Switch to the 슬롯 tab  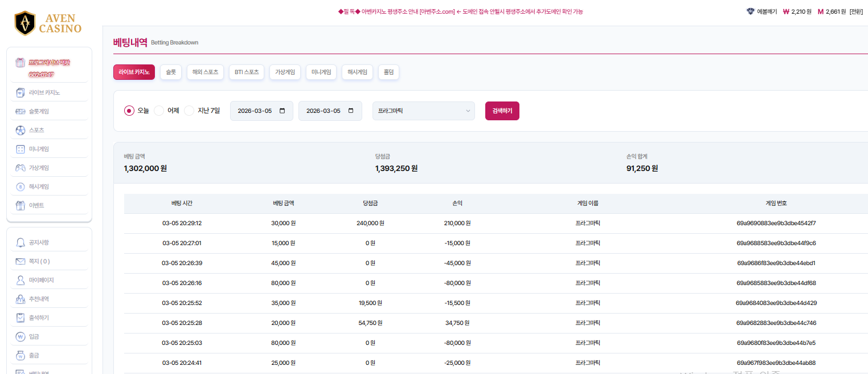[171, 72]
